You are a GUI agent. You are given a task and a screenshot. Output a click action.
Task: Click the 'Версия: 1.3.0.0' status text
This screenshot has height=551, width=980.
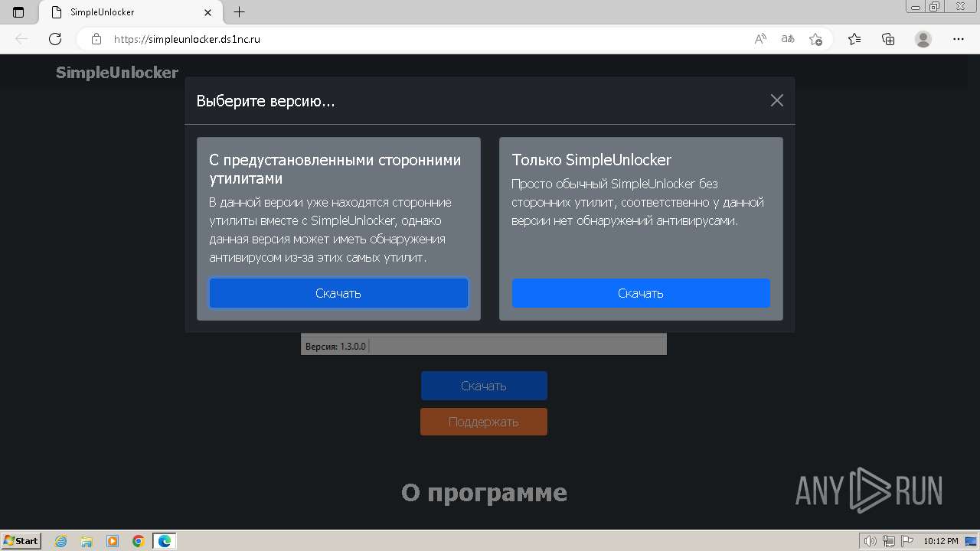335,346
